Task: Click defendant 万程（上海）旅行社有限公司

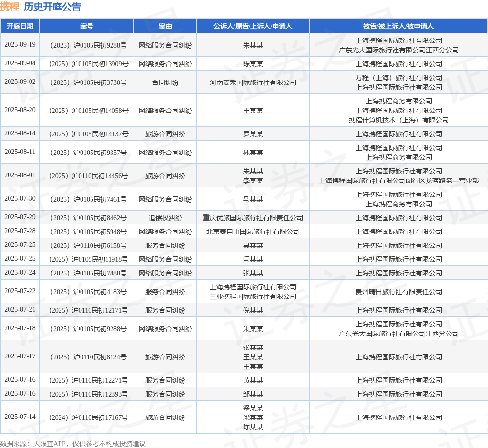Action: point(399,78)
